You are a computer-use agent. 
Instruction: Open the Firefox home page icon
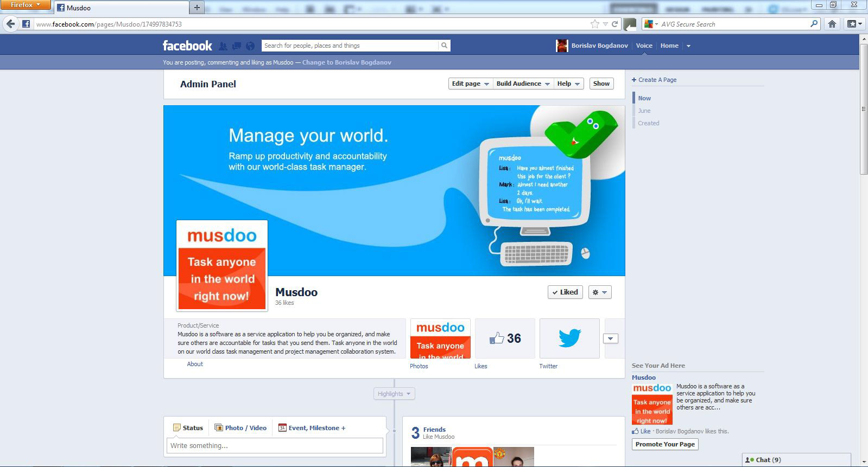point(832,24)
